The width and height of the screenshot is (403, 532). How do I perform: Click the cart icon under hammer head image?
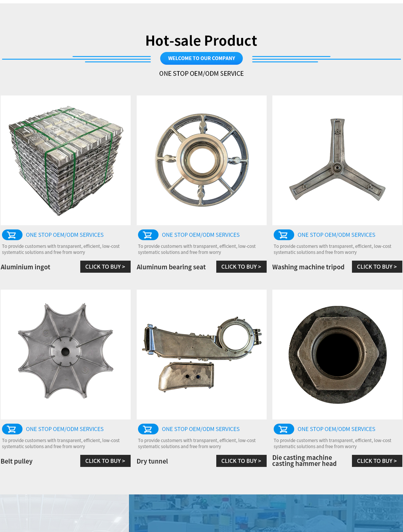[x=284, y=429]
